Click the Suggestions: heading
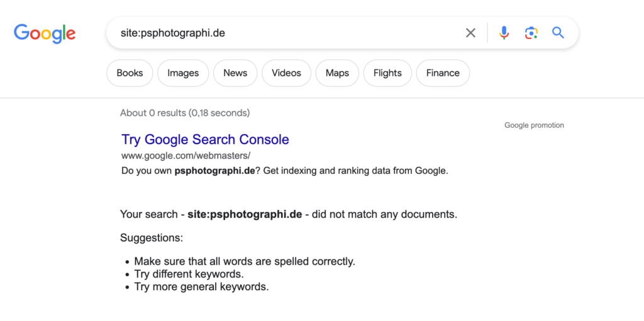The height and width of the screenshot is (321, 644). click(152, 238)
